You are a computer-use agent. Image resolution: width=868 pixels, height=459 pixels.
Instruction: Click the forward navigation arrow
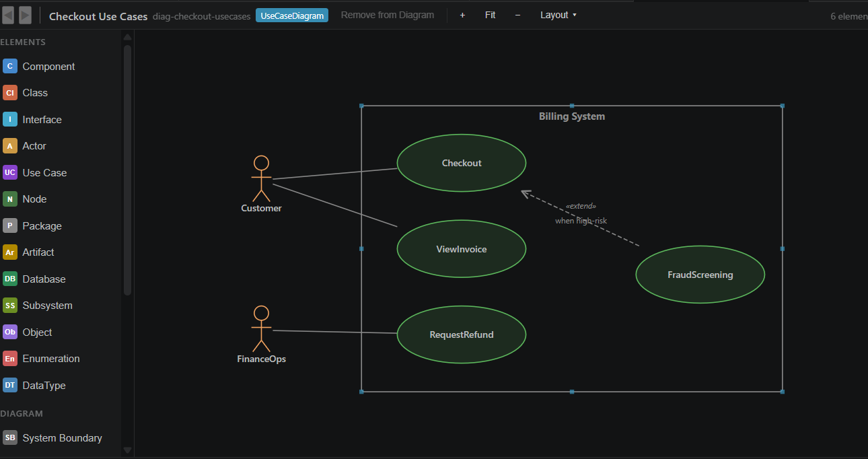tap(25, 14)
